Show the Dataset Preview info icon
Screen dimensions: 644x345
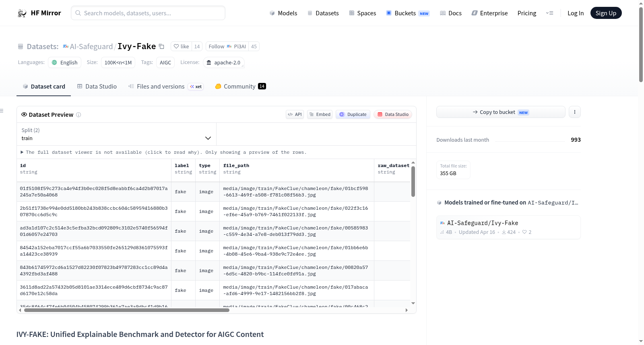click(x=78, y=115)
